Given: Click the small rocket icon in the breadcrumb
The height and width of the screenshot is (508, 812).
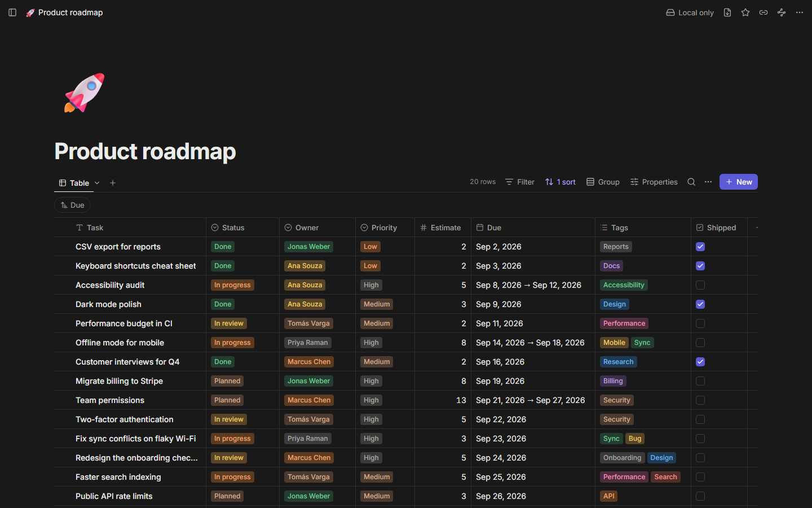Looking at the screenshot, I should click(30, 12).
